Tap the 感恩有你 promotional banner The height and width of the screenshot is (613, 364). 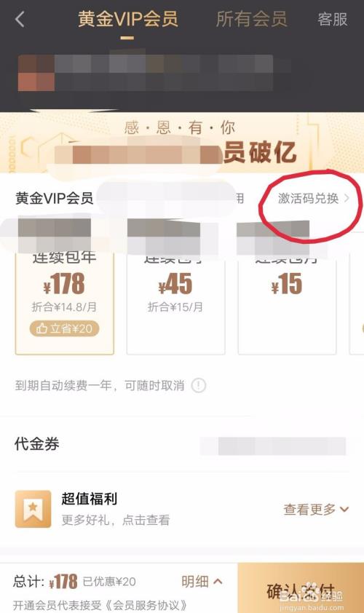click(182, 143)
